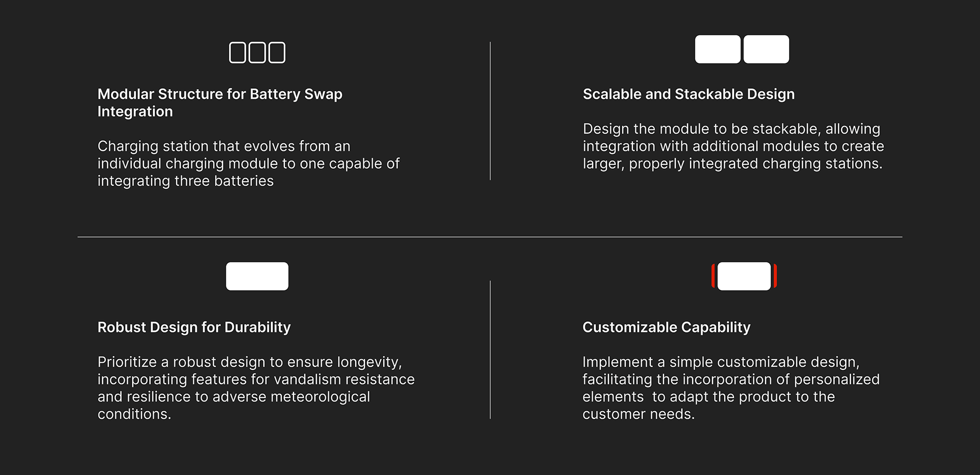
Task: Select the Robust Design for Durability heading
Action: click(x=194, y=327)
